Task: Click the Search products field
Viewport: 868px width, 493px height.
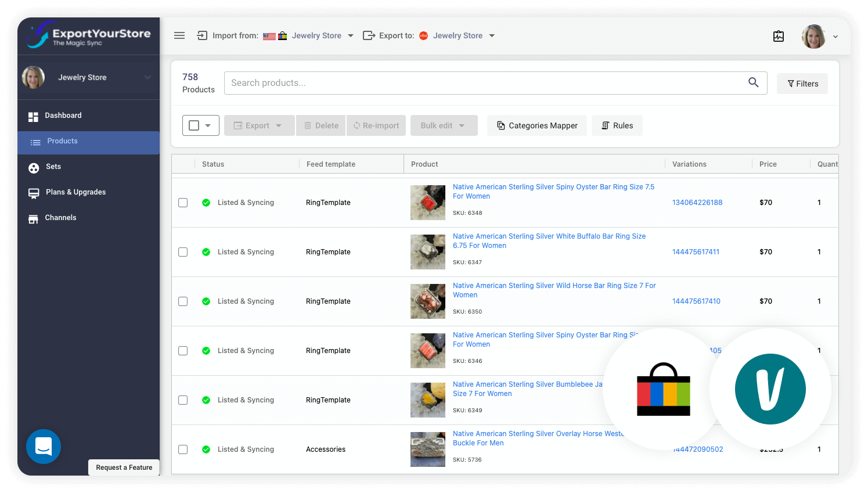Action: click(496, 83)
